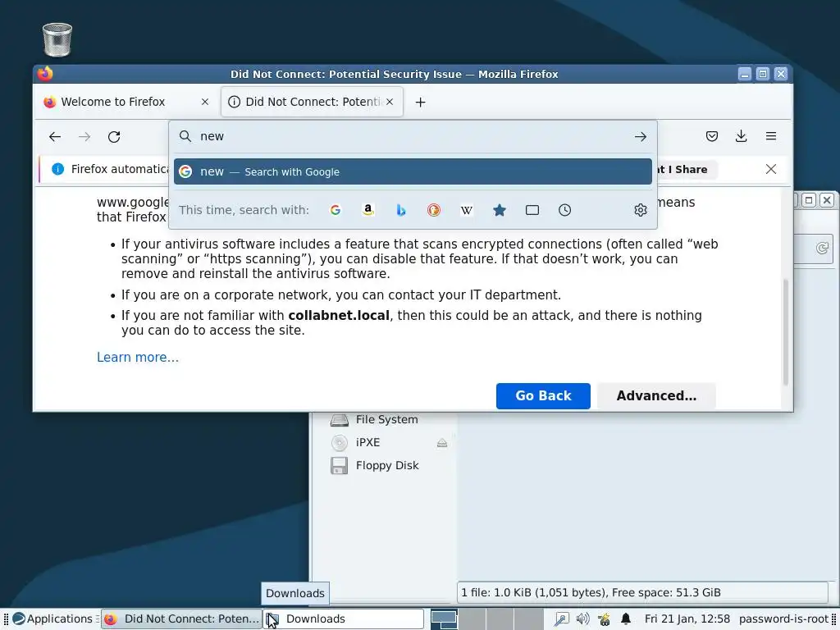
Task: Search this time with DuckDuckGo icon
Action: coord(433,210)
